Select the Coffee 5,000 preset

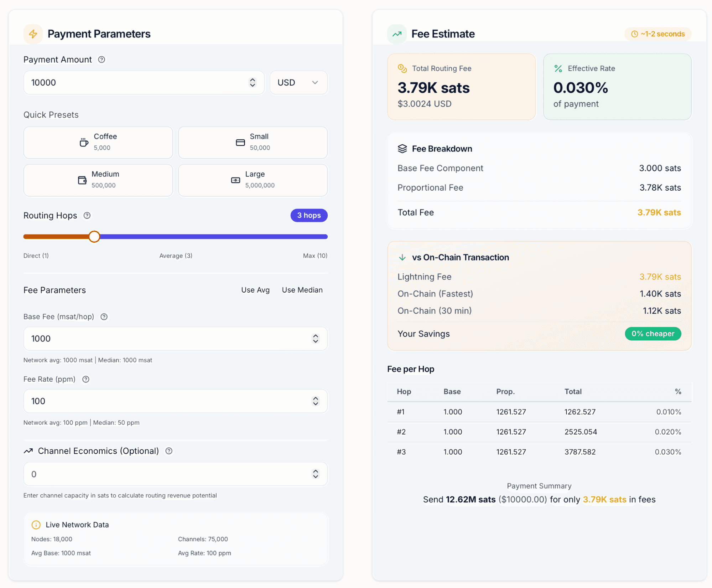[x=98, y=143]
